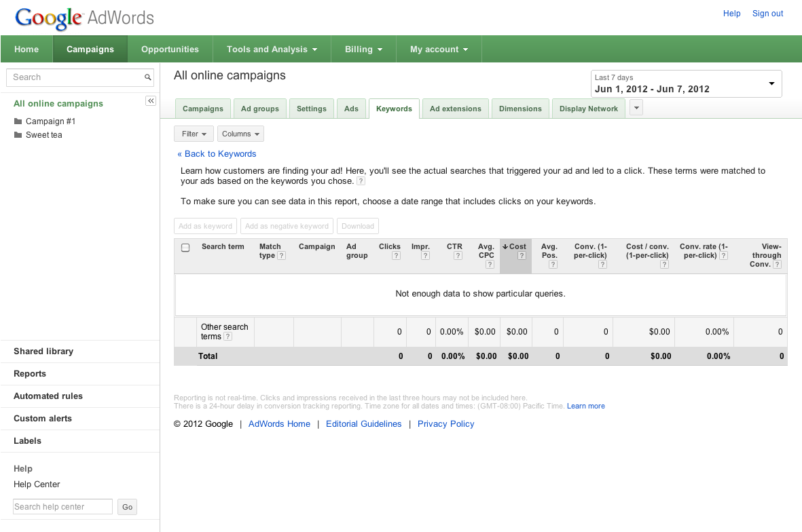802x532 pixels.
Task: Open the Sweet tea campaign folder
Action: (43, 135)
